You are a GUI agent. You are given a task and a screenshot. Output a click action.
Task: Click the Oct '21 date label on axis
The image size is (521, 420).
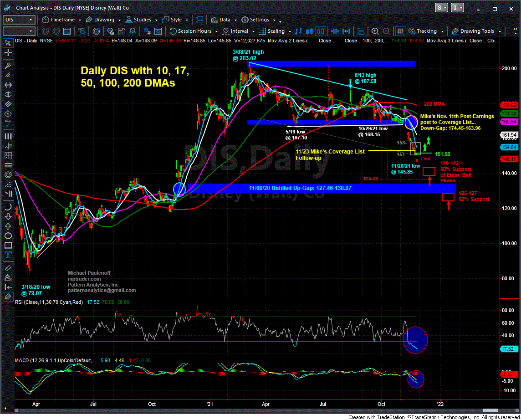[381, 404]
